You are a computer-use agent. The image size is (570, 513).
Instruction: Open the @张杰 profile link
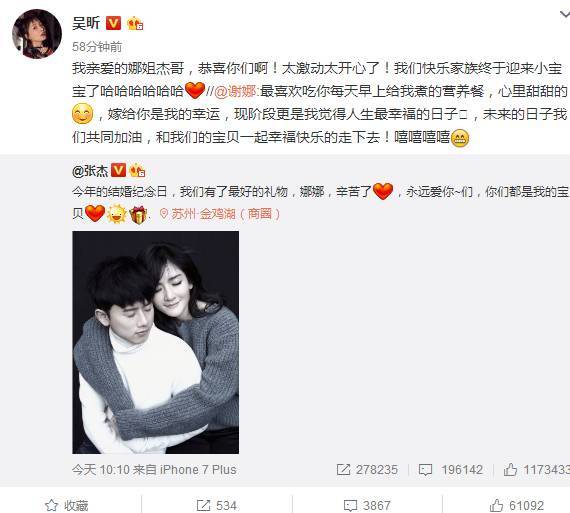click(90, 171)
